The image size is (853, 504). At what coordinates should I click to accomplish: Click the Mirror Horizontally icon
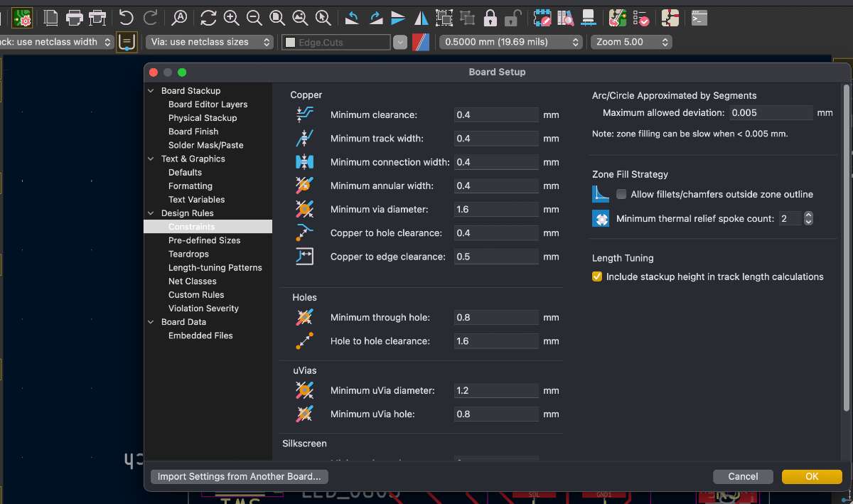pos(421,17)
